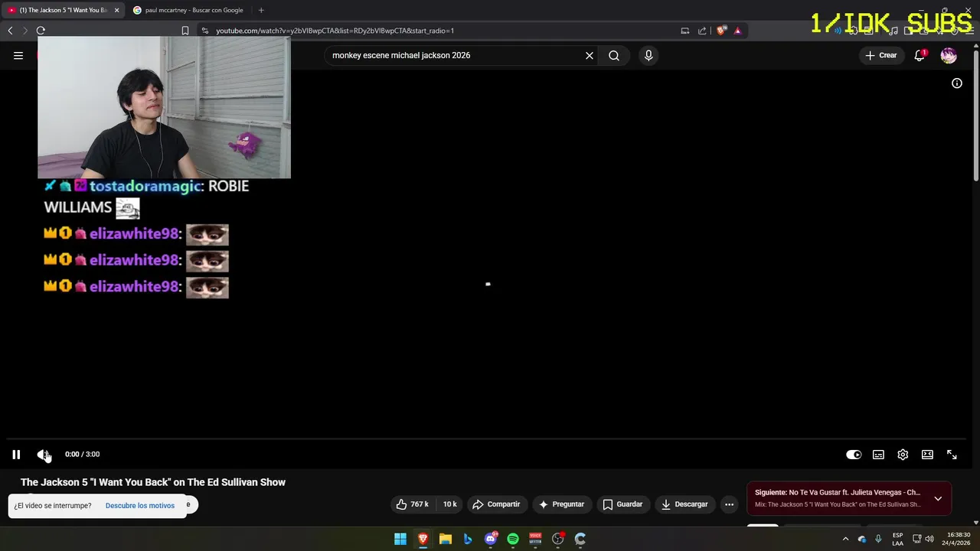
Task: Go back in browser history
Action: coord(10,31)
